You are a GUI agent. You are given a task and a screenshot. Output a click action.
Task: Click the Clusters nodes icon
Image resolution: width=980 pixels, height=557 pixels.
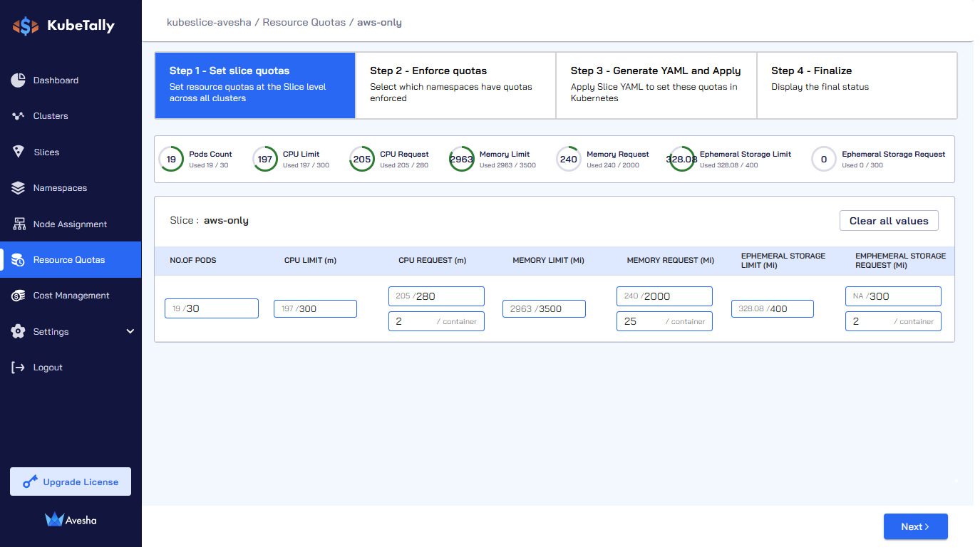[19, 116]
